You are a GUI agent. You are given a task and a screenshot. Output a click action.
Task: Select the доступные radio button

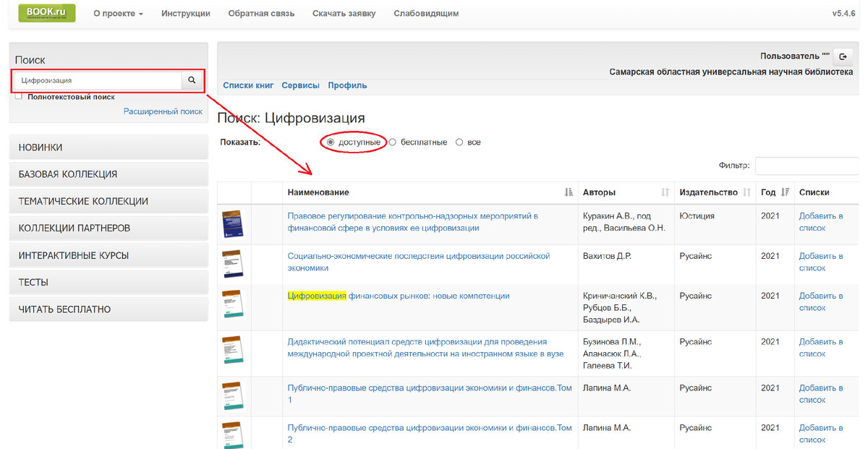pos(331,142)
